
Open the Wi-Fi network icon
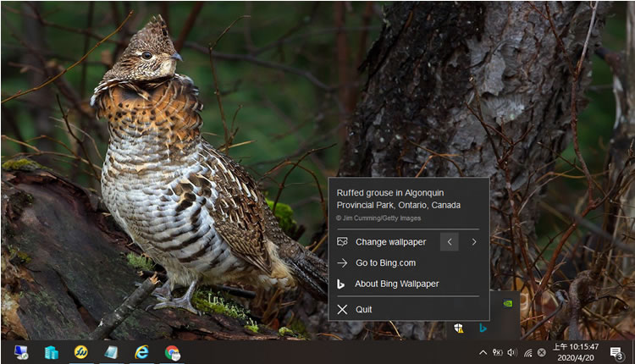[x=527, y=353]
